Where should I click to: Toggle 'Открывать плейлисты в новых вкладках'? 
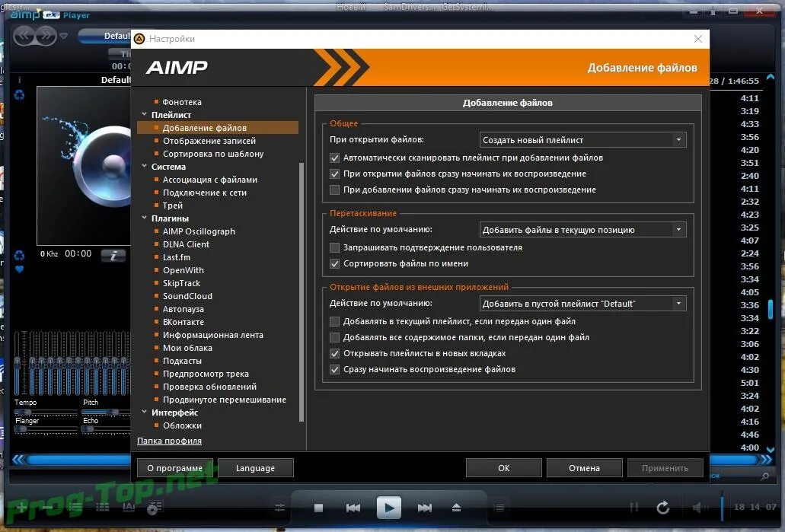[334, 353]
